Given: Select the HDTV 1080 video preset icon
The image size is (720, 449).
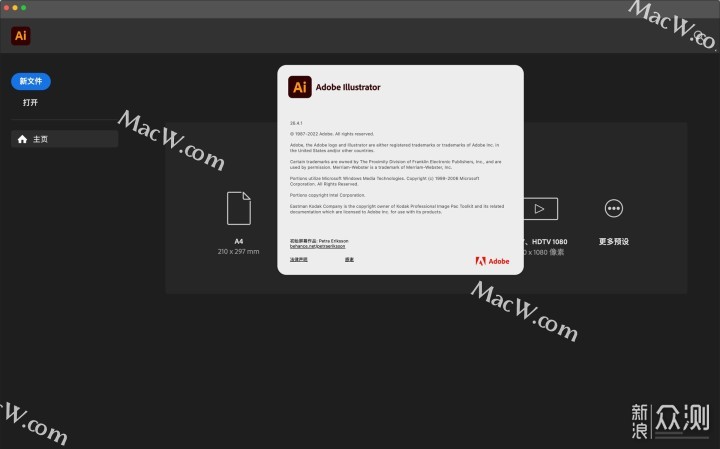Looking at the screenshot, I should (x=540, y=209).
